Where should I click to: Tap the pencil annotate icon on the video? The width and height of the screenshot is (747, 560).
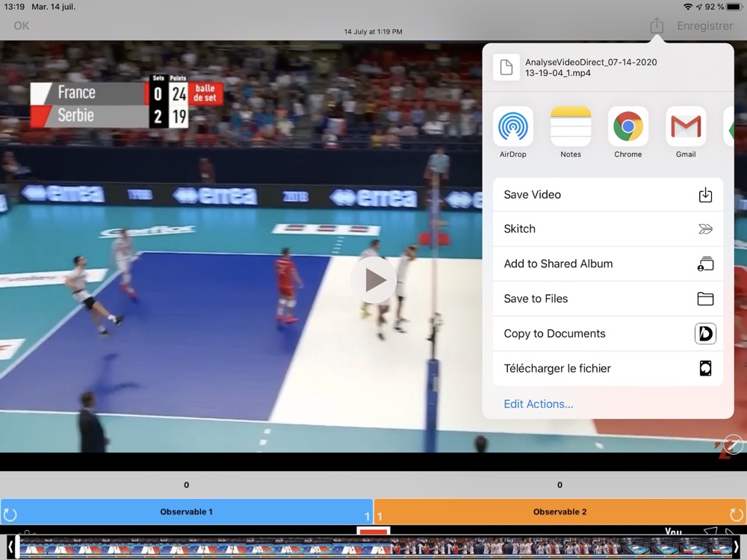[x=733, y=445]
